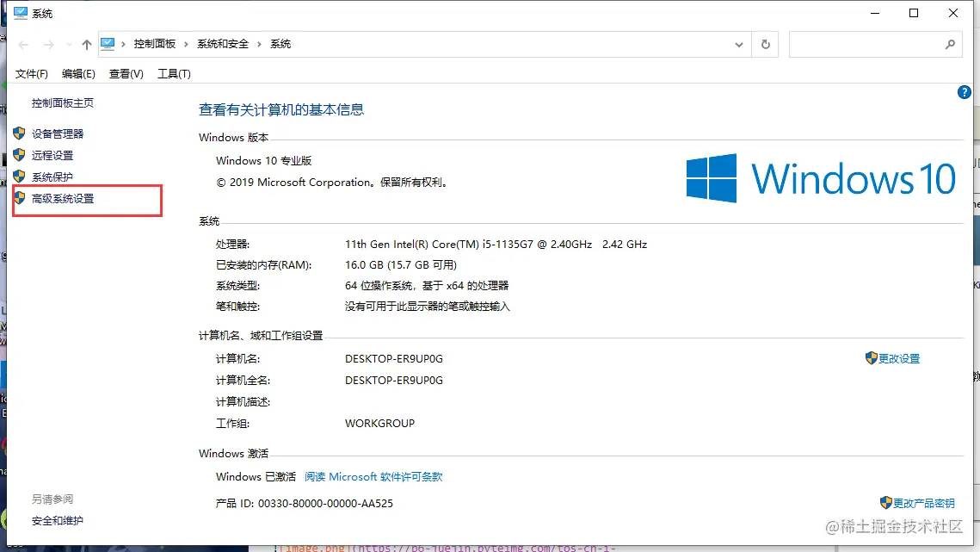Expand chevron before 控制面板 in breadcrumb

123,44
